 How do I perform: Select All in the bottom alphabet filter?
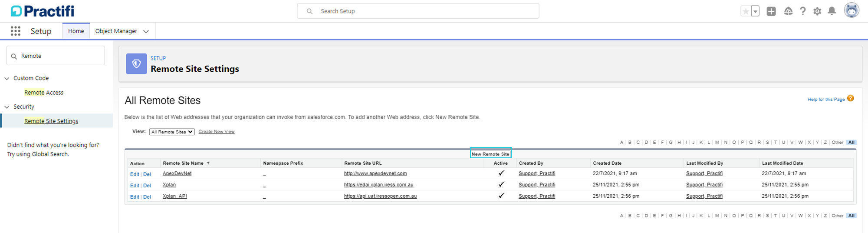pyautogui.click(x=852, y=216)
